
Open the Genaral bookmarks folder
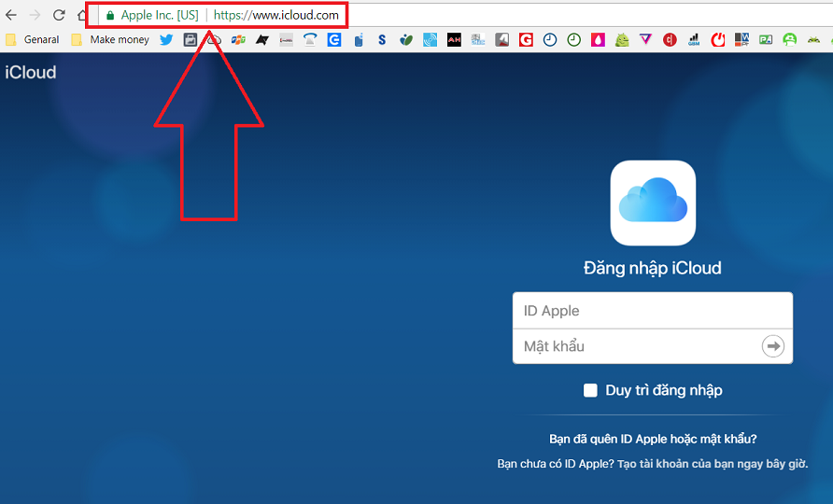tap(33, 39)
